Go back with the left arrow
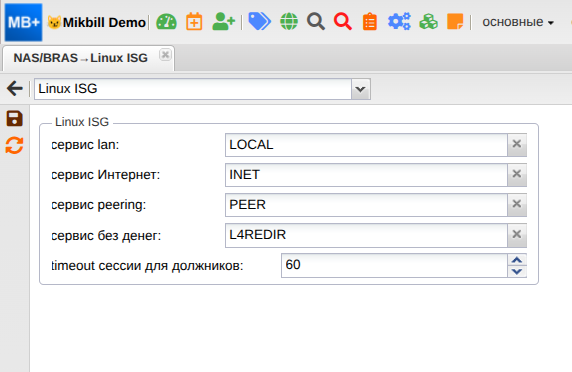Viewport: 572px width, 372px height. click(15, 89)
